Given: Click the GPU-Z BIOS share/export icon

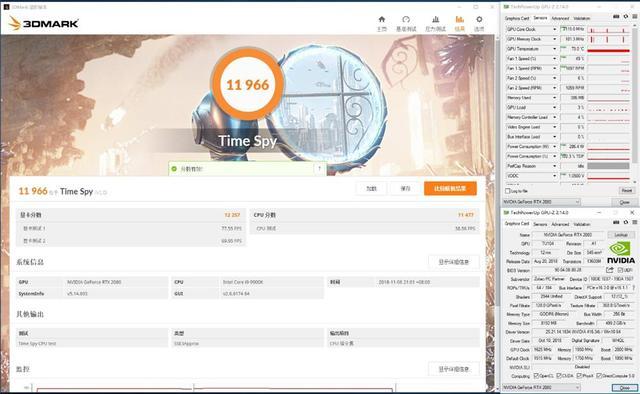Looking at the screenshot, I should coord(610,270).
